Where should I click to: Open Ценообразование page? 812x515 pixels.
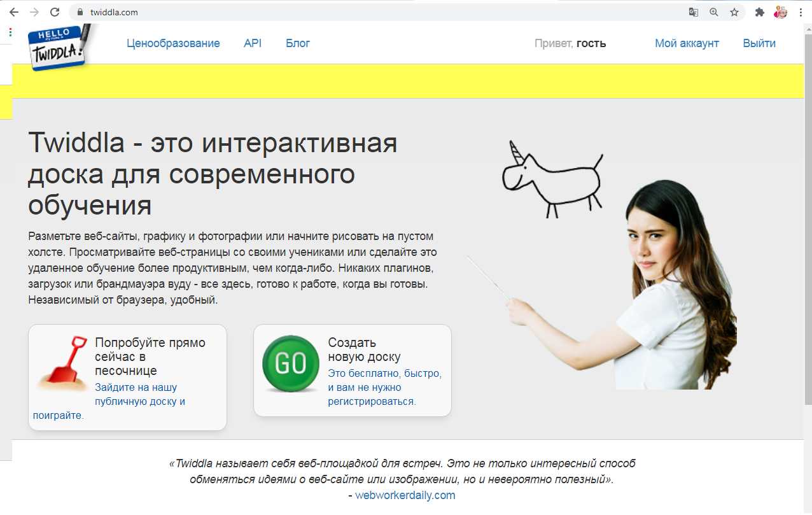tap(173, 43)
